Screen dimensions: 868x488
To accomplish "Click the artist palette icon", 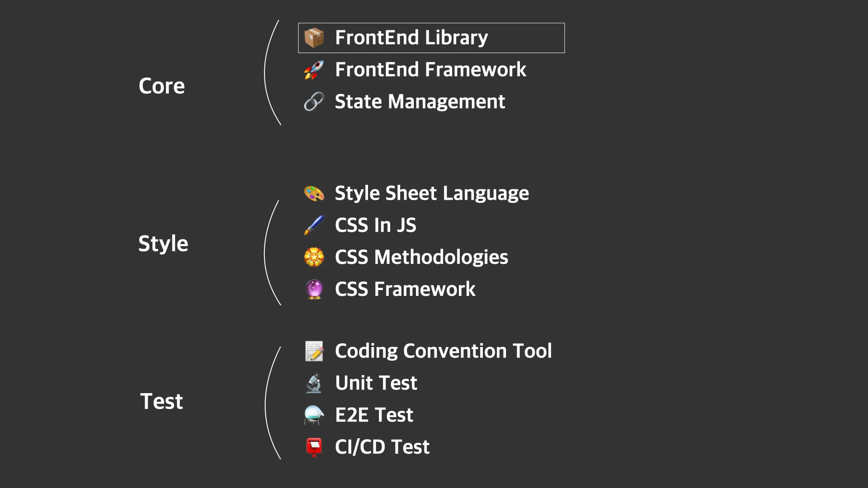I will pos(314,193).
